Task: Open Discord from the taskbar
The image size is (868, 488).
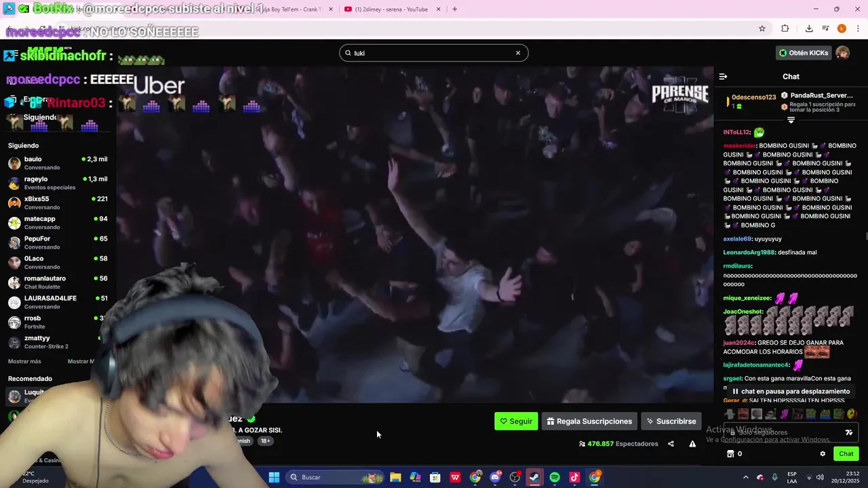Action: tap(495, 477)
